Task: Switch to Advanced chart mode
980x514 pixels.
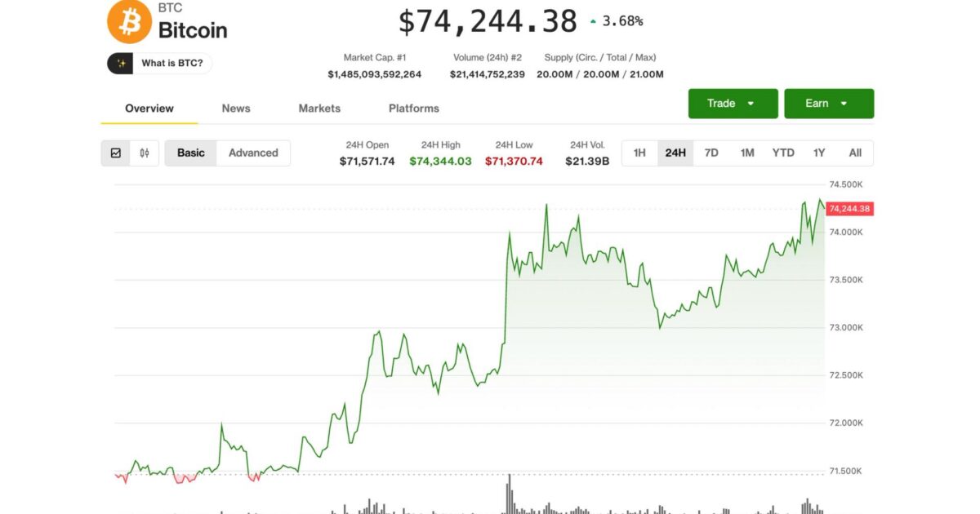Action: pyautogui.click(x=253, y=153)
